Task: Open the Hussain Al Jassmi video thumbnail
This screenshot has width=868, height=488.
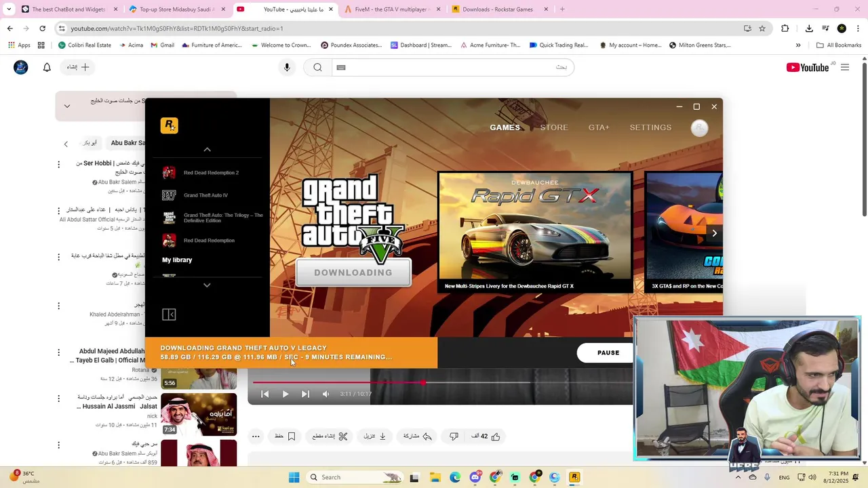Action: 199,414
